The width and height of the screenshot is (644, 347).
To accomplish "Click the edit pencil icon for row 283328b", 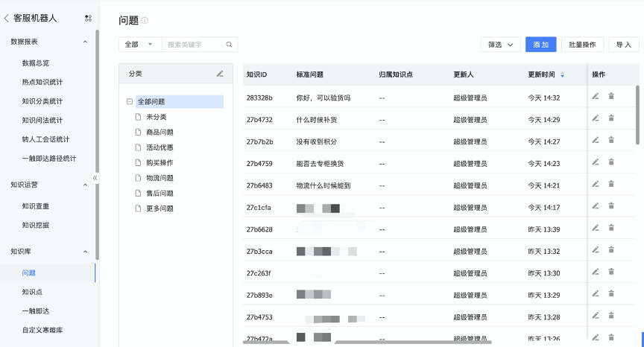I will click(596, 97).
